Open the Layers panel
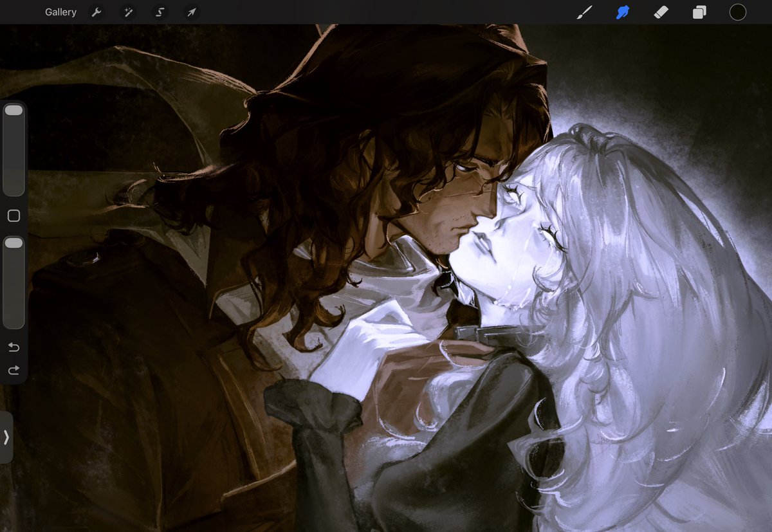 tap(699, 12)
